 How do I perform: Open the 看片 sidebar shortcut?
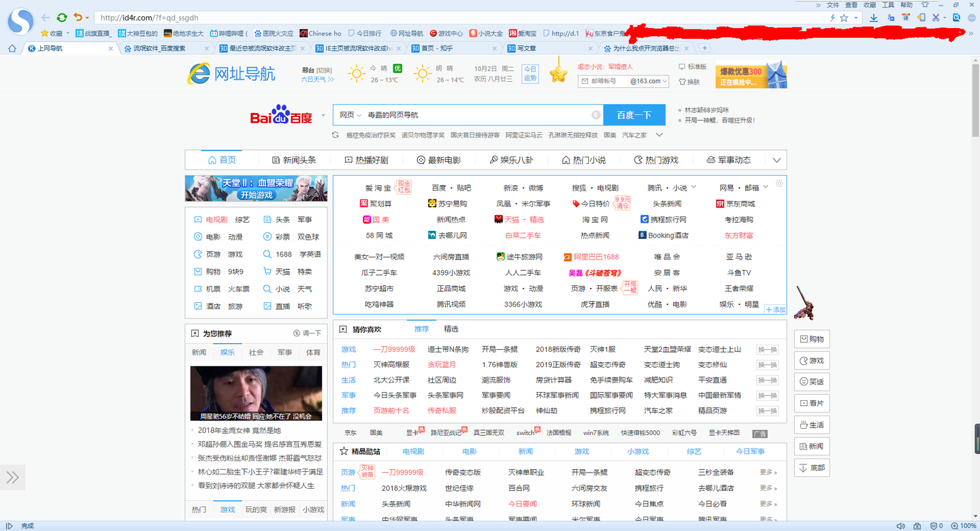[x=812, y=404]
